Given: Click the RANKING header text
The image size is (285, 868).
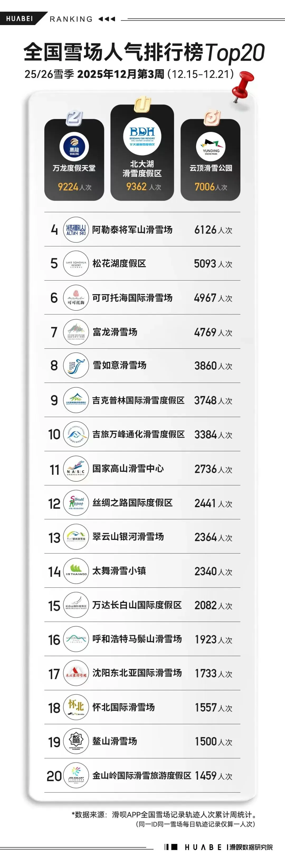Looking at the screenshot, I should pyautogui.click(x=71, y=19).
